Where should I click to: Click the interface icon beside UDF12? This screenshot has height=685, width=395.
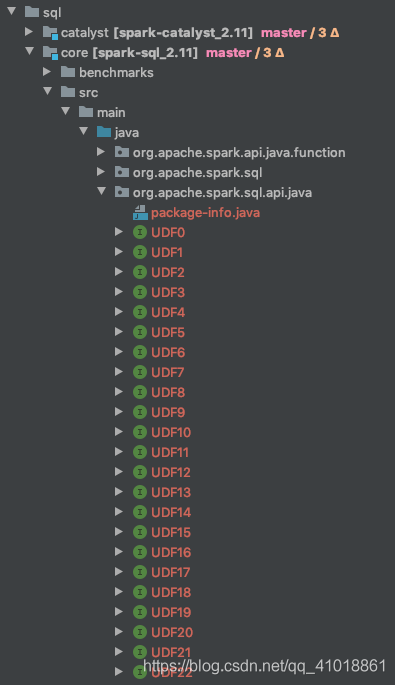click(140, 472)
